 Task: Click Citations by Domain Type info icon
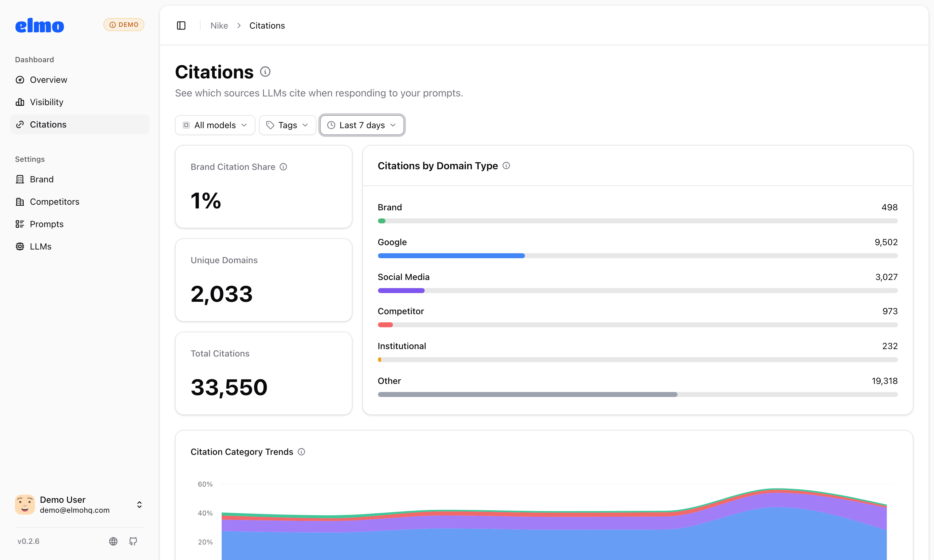click(x=506, y=166)
